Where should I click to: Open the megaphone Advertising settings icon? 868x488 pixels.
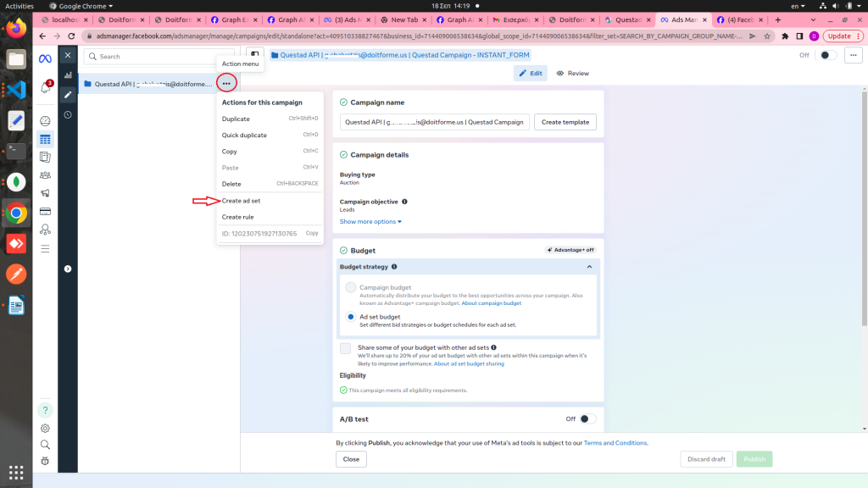point(45,193)
